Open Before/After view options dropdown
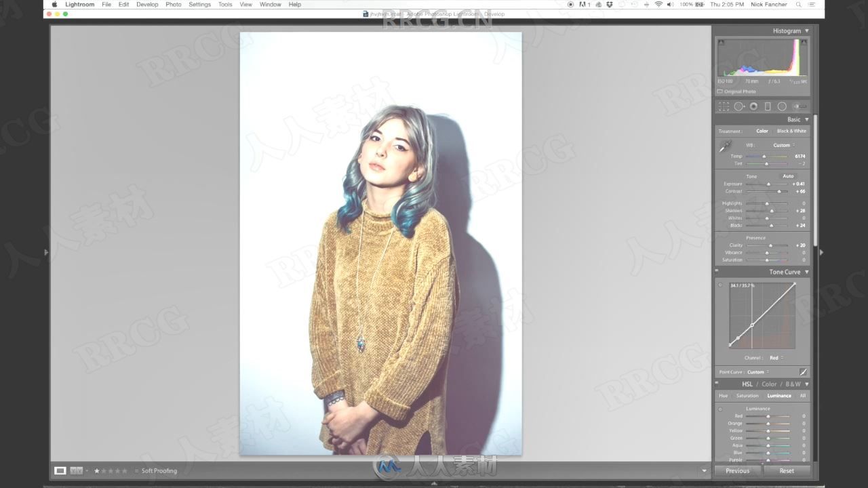Image resolution: width=868 pixels, height=488 pixels. 87,470
